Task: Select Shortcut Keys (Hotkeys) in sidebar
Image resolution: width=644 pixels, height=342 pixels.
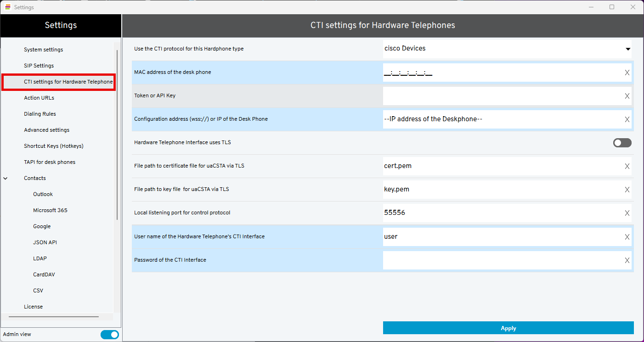Action: tap(54, 146)
